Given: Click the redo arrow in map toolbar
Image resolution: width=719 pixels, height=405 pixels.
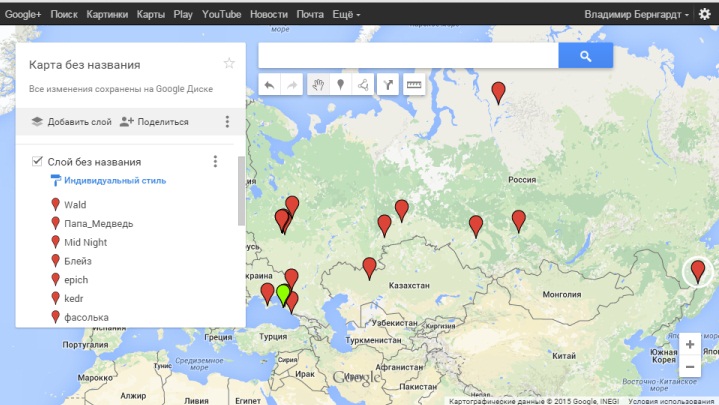Looking at the screenshot, I should tap(293, 86).
